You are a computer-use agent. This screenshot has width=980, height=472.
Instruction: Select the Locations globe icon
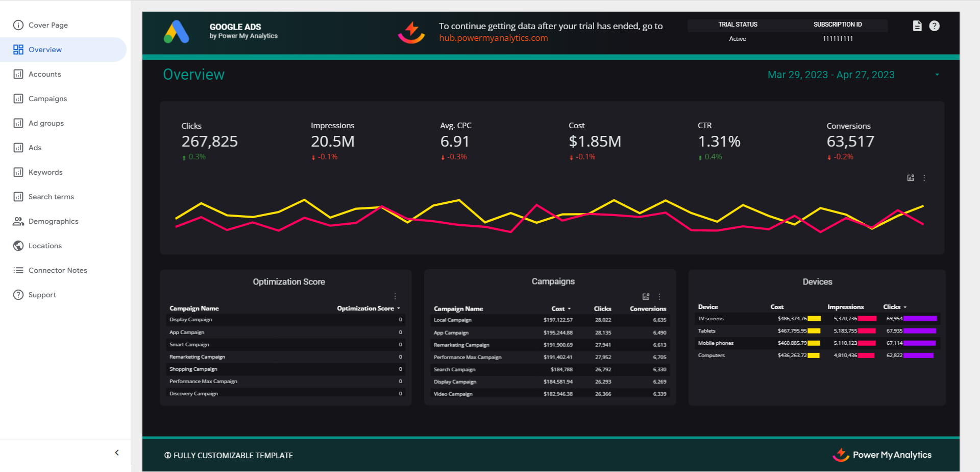(18, 246)
